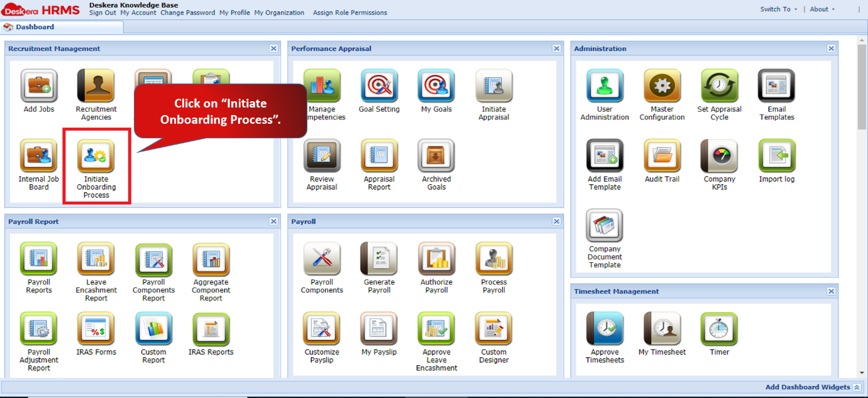Open Recruitment Agencies

96,86
